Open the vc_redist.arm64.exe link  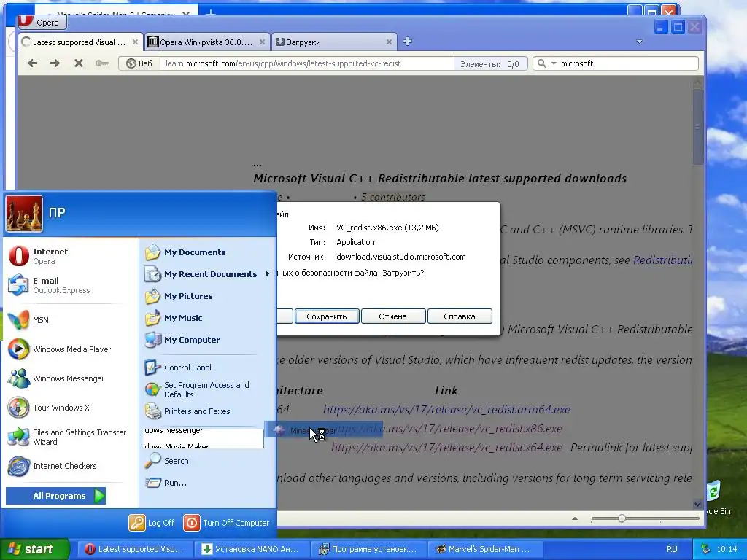click(446, 410)
